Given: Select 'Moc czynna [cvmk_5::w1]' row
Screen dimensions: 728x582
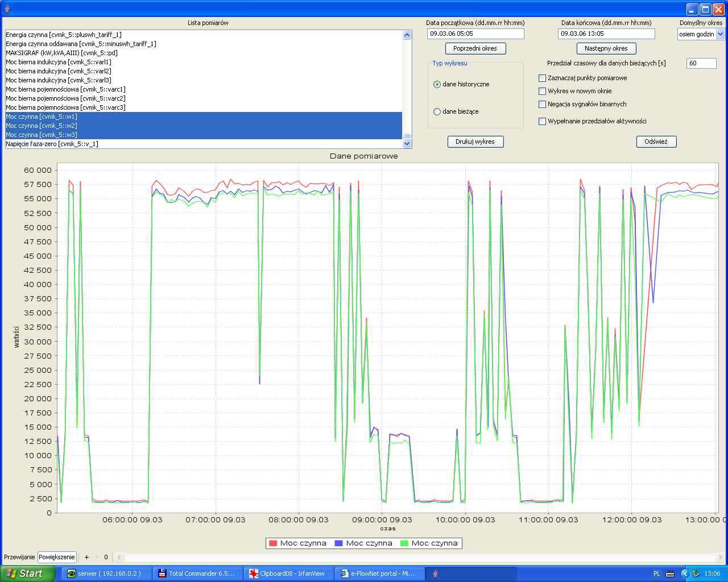Looking at the screenshot, I should point(204,117).
